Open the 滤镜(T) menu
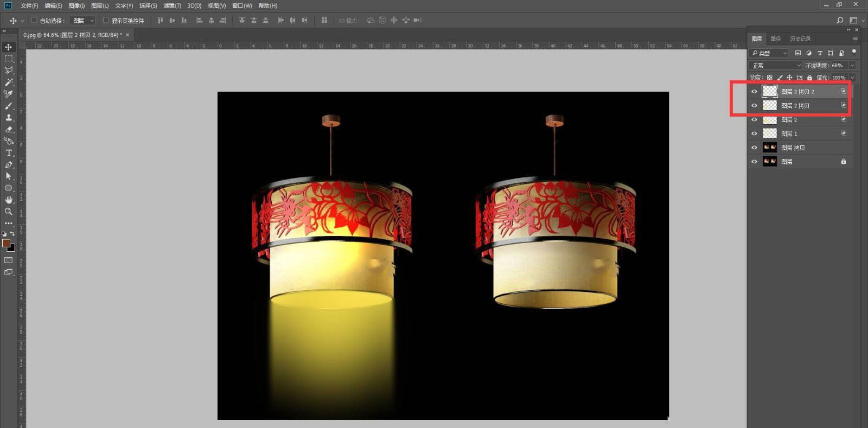The height and width of the screenshot is (428, 868). pyautogui.click(x=172, y=5)
